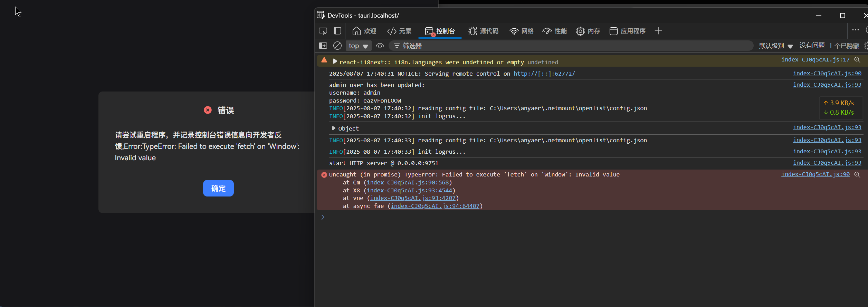Open the http://[::]:62772/ link
The image size is (868, 307).
[544, 74]
